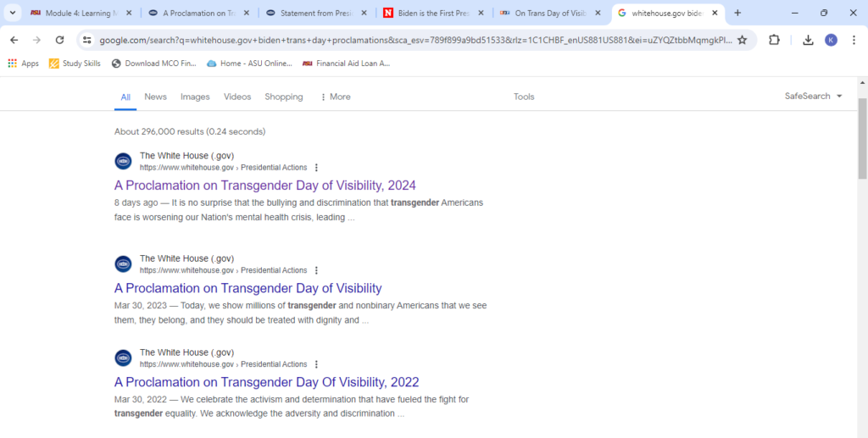868x438 pixels.
Task: Click the forward navigation arrow
Action: coord(36,40)
